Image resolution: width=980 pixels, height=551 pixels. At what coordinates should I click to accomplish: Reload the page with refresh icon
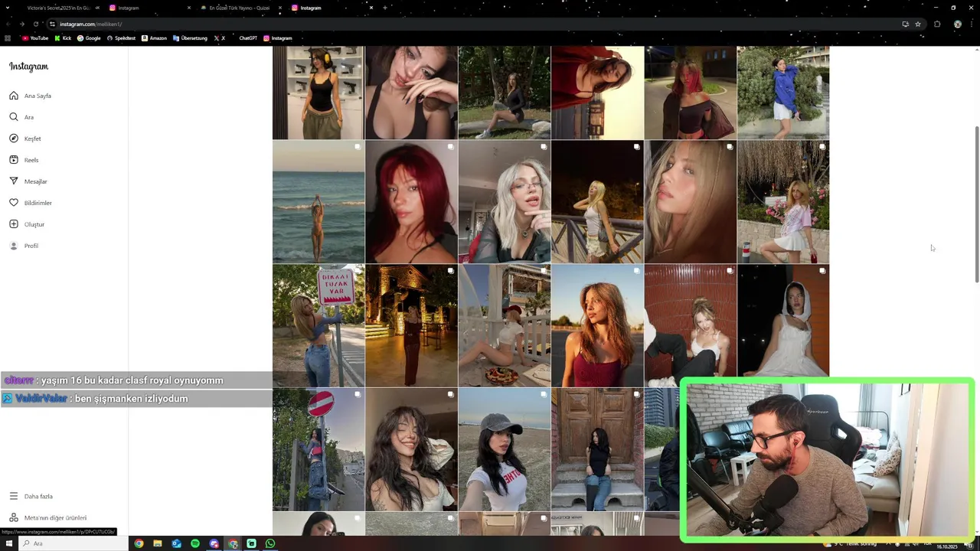pyautogui.click(x=35, y=24)
